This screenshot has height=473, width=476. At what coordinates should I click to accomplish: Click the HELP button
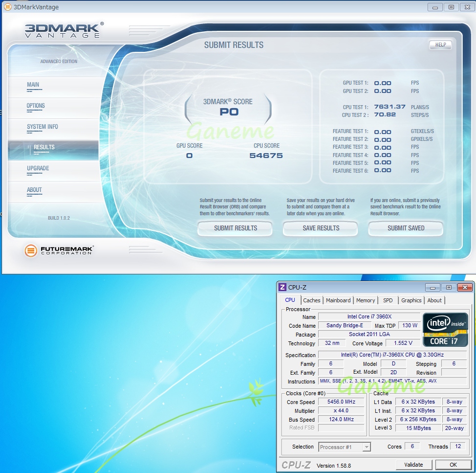tap(440, 45)
